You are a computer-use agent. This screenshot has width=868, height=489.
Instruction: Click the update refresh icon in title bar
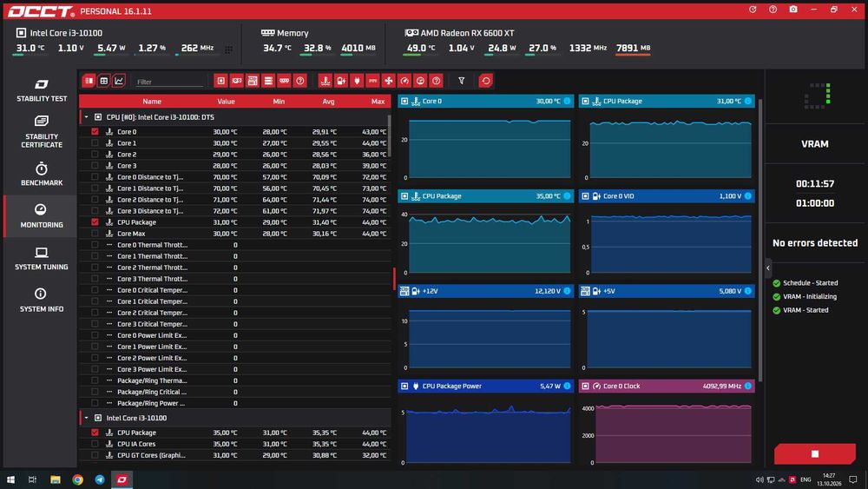[x=753, y=10]
